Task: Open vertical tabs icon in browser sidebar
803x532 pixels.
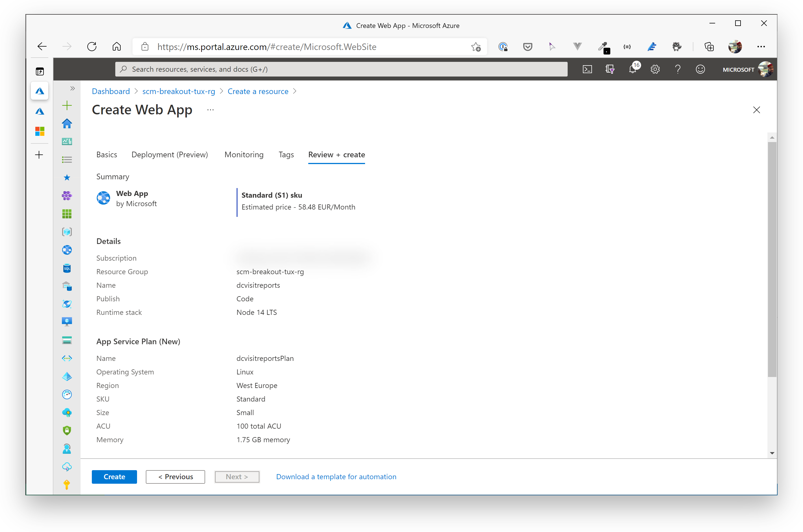Action: pyautogui.click(x=40, y=71)
